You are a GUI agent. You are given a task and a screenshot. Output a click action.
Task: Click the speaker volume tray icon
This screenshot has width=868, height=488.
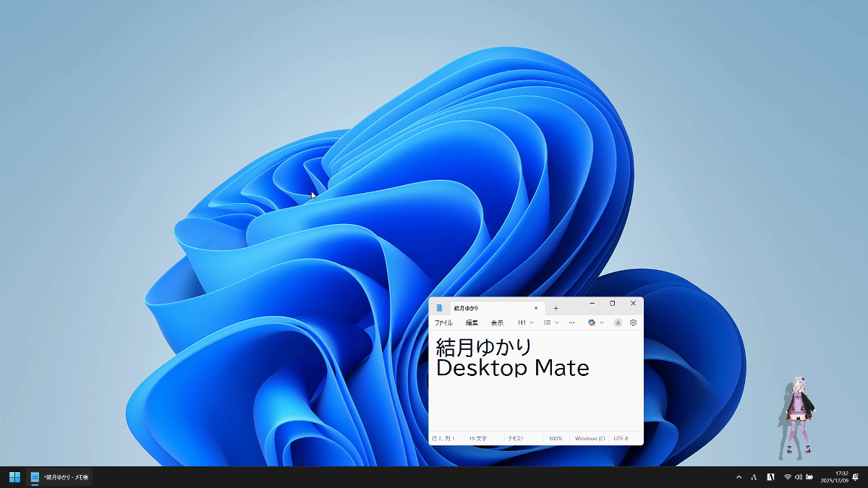(x=799, y=477)
